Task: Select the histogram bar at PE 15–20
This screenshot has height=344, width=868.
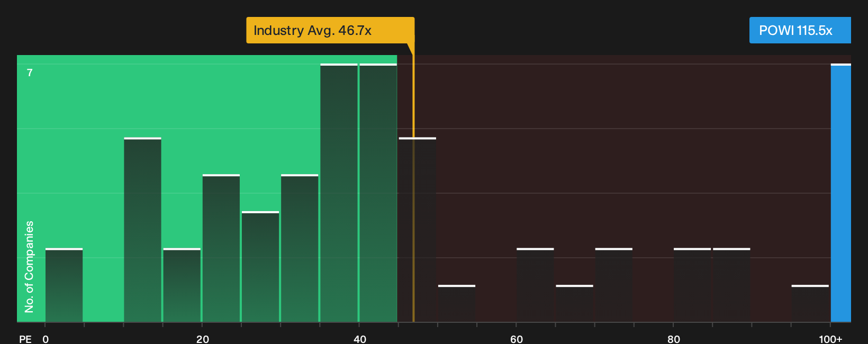Action: click(x=182, y=285)
